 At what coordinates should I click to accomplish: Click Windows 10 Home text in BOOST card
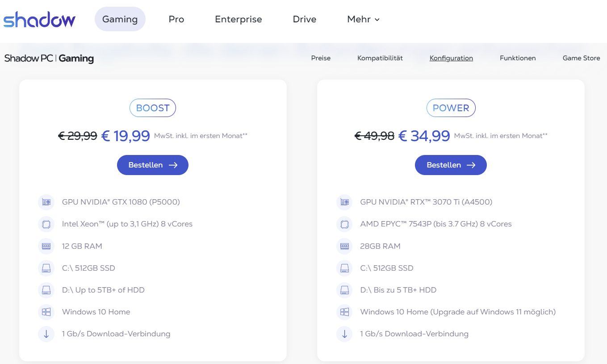pyautogui.click(x=96, y=312)
